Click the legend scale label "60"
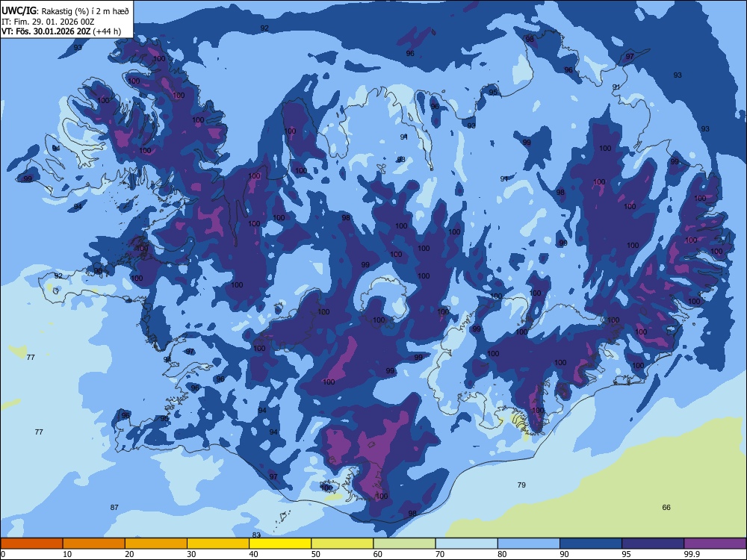Screen dimensions: 747x560 click(378, 554)
